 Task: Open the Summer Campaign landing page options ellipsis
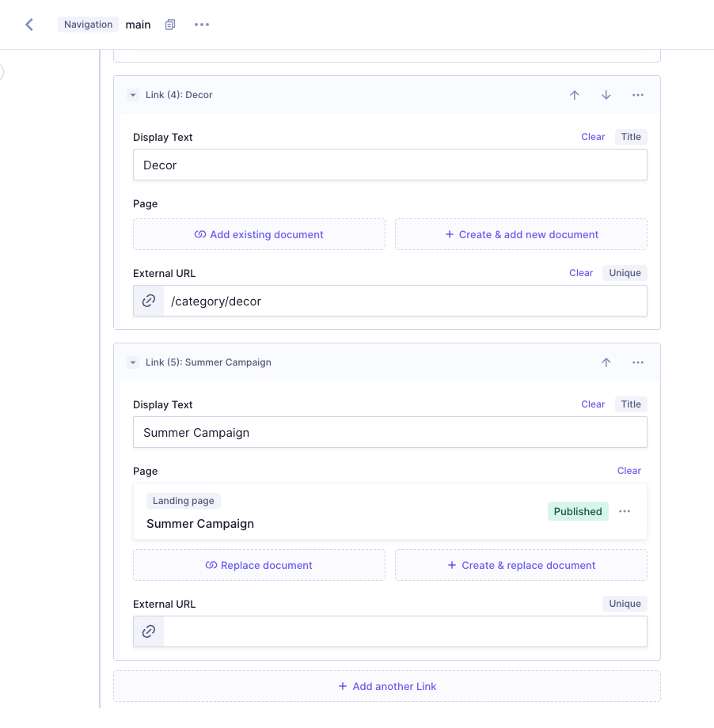coord(625,511)
